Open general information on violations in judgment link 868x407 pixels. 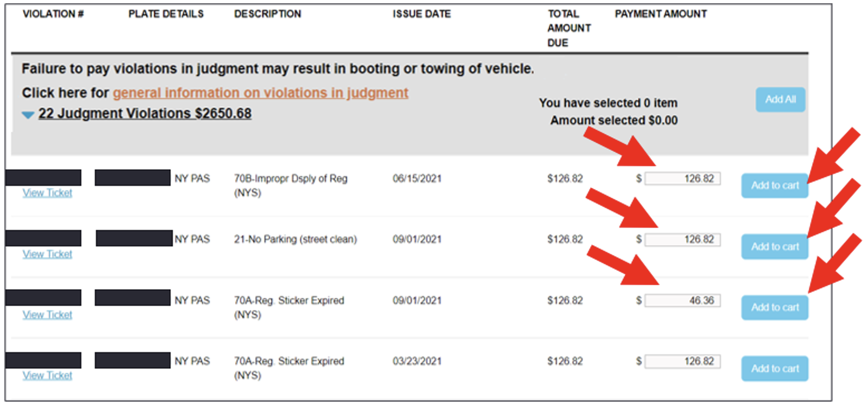point(260,93)
